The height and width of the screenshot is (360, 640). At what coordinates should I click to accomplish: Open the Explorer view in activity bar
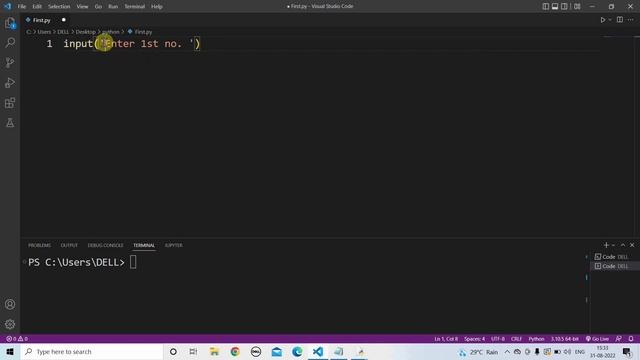pos(10,23)
